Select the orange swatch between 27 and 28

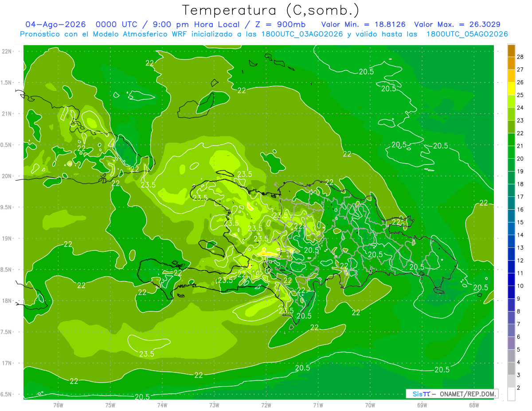point(511,63)
